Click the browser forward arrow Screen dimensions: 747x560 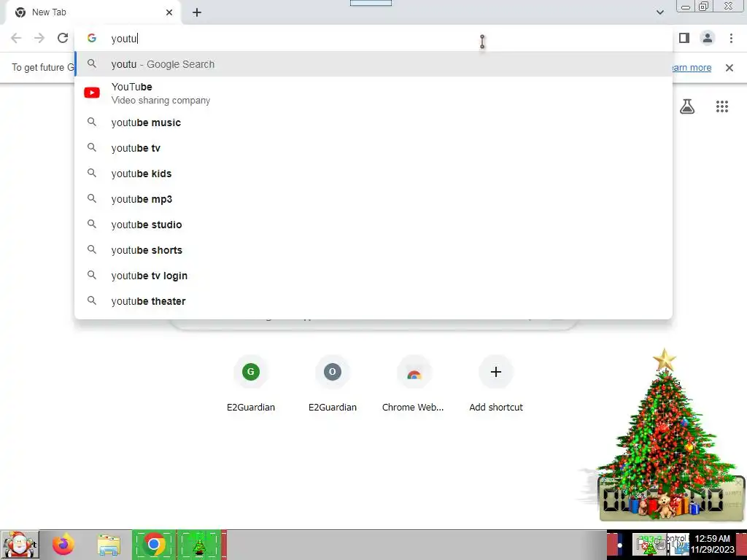39,38
